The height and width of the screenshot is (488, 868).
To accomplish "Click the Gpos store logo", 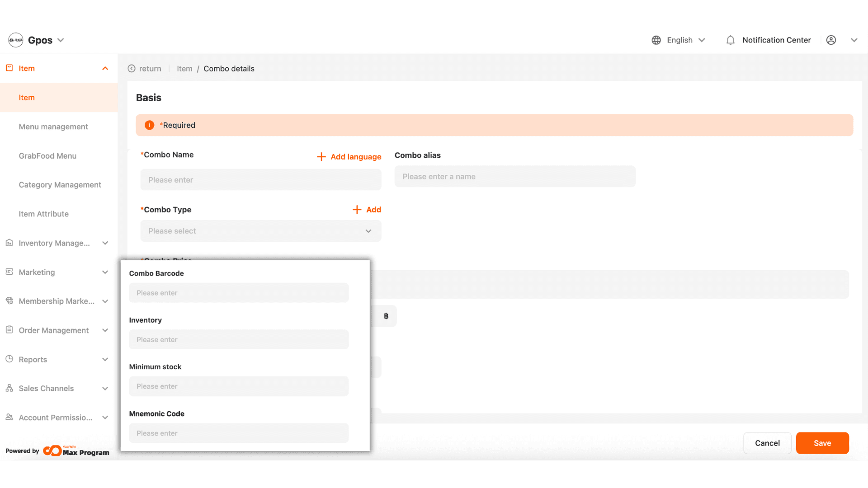I will pyautogui.click(x=16, y=40).
